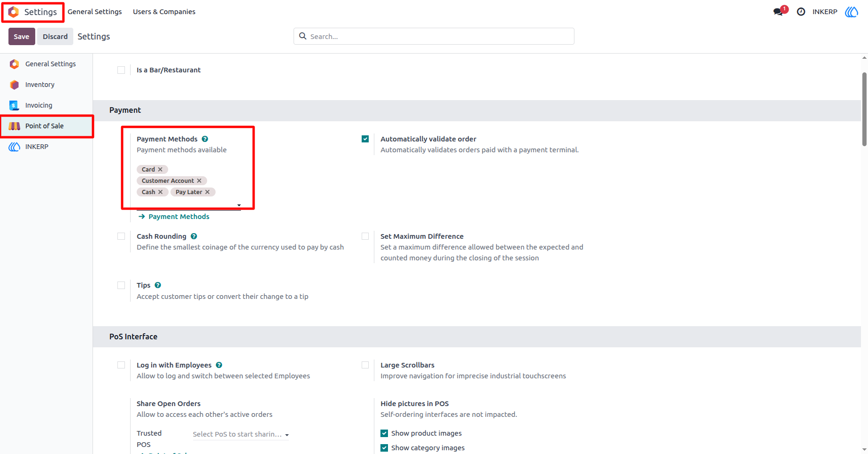868x454 pixels.
Task: Show Cash Rounding help question icon
Action: point(194,236)
